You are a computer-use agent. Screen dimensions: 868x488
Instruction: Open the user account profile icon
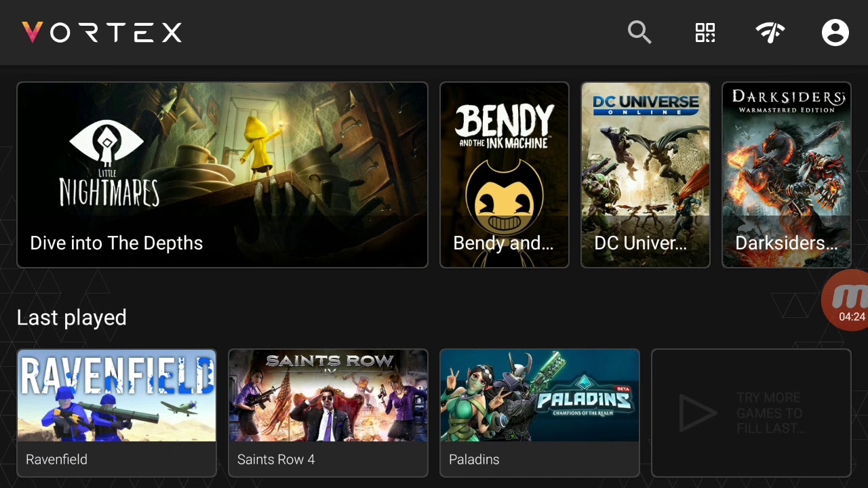click(835, 33)
